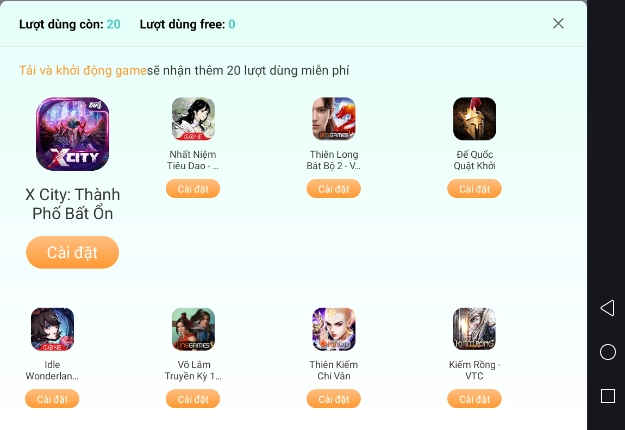Image resolution: width=625 pixels, height=430 pixels.
Task: Tap the Đế Quốc Quật Khởi helmet icon
Action: (x=474, y=119)
